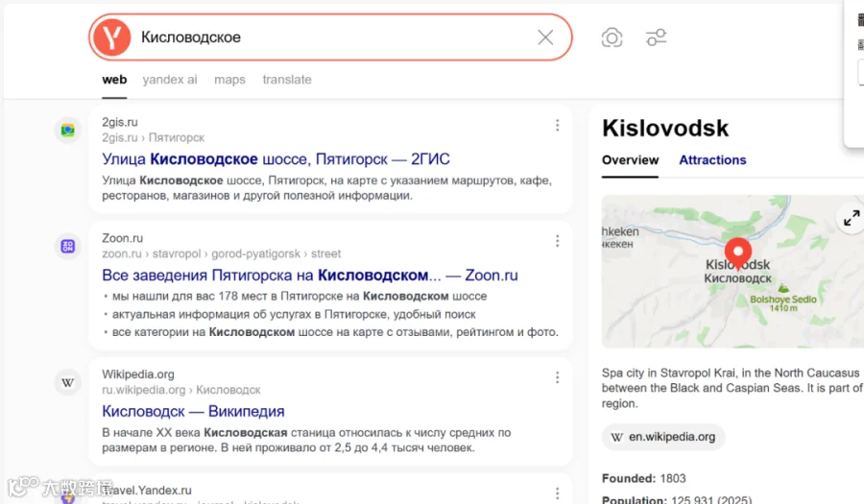Open Улица Кисловодское шоссе 2ГИС link
The image size is (864, 504).
click(x=276, y=159)
